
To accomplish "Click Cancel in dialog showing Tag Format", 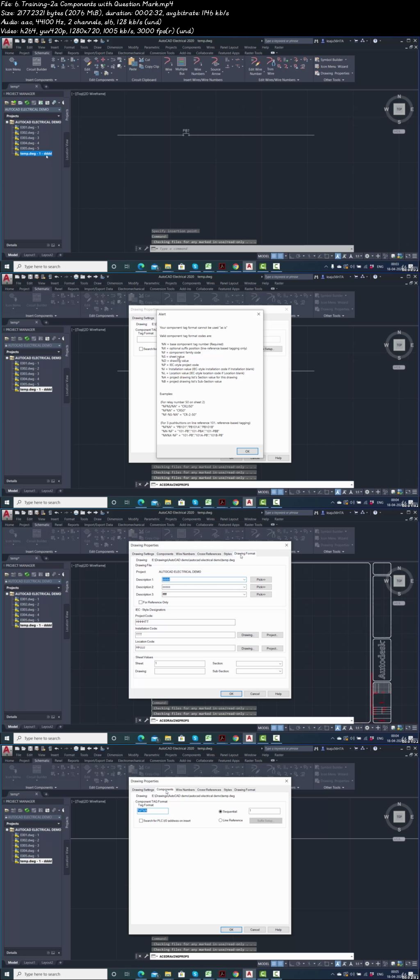I will [x=255, y=930].
